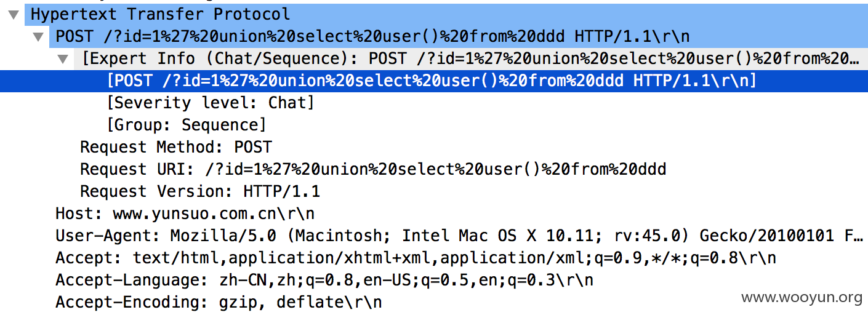Click the highlighted bracketed POST expert message row
The width and height of the screenshot is (868, 315).
434,81
